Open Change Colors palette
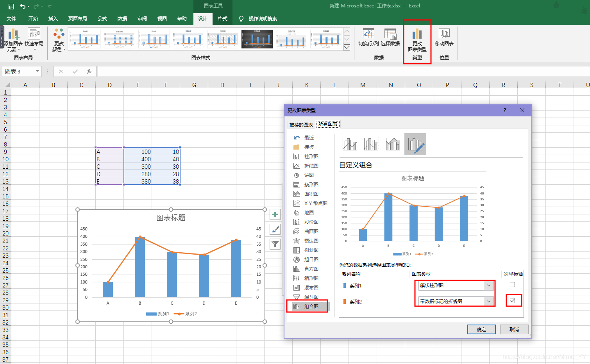The height and width of the screenshot is (364, 590). coord(59,39)
